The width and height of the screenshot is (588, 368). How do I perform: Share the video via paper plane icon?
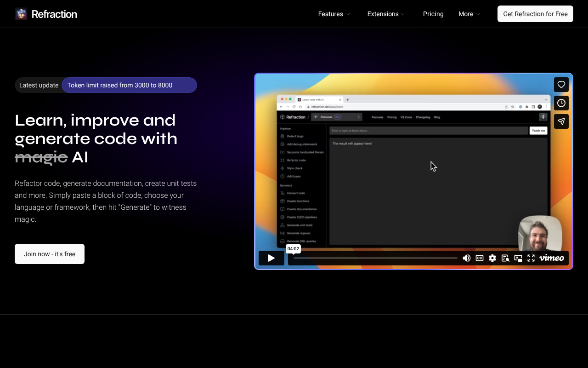pos(561,121)
